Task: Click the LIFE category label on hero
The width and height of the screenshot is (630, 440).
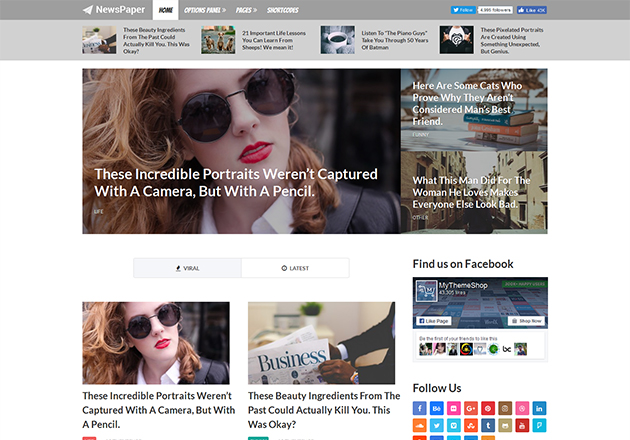Action: 99,211
